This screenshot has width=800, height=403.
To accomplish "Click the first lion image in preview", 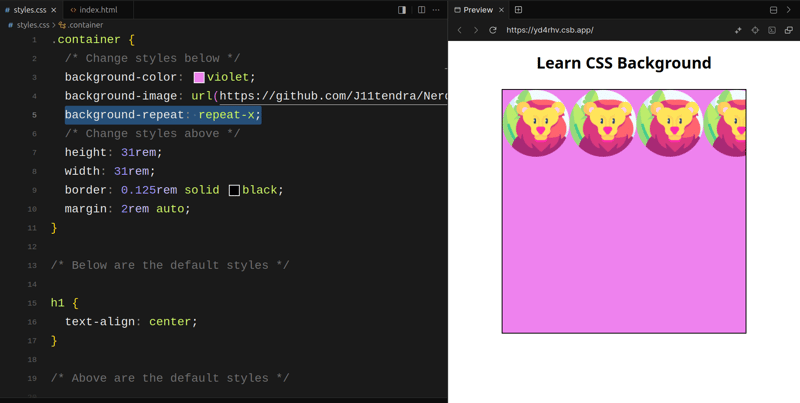I will [536, 123].
